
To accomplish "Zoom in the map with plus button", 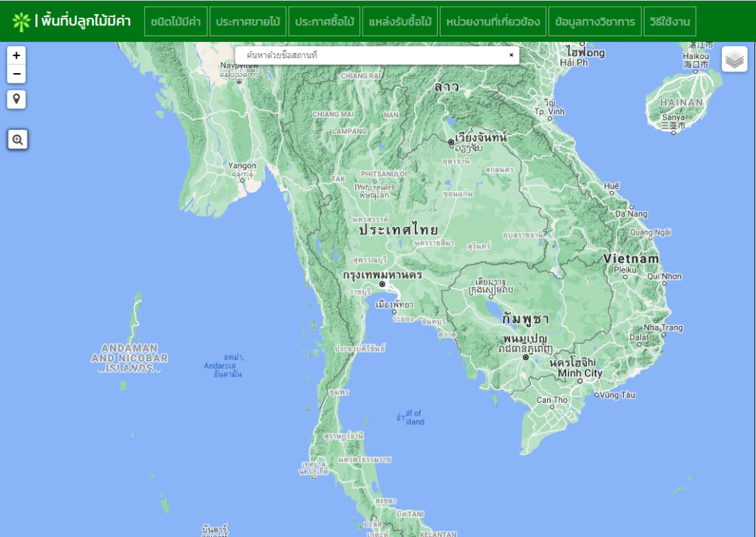I will tap(16, 55).
